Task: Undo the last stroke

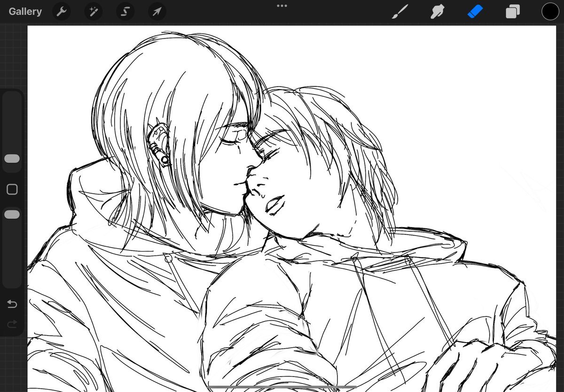Action: (12, 304)
